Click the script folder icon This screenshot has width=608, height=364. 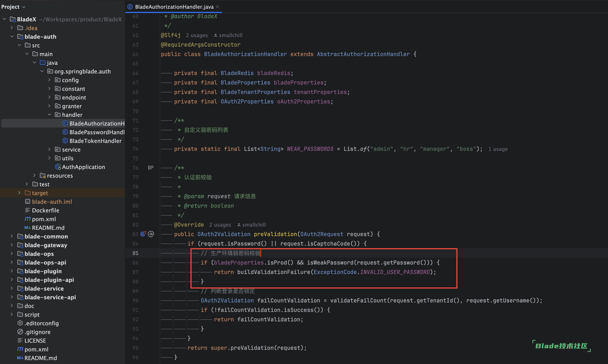[x=20, y=314]
